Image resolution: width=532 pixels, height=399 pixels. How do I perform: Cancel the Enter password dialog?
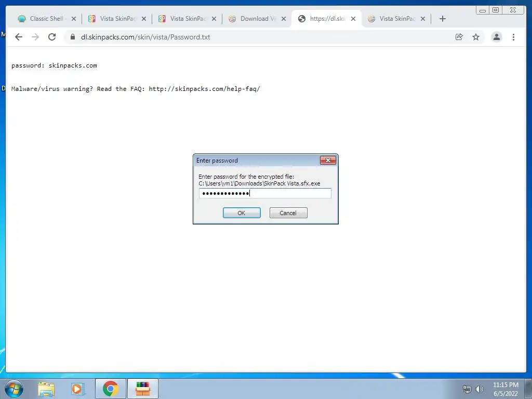[288, 212]
